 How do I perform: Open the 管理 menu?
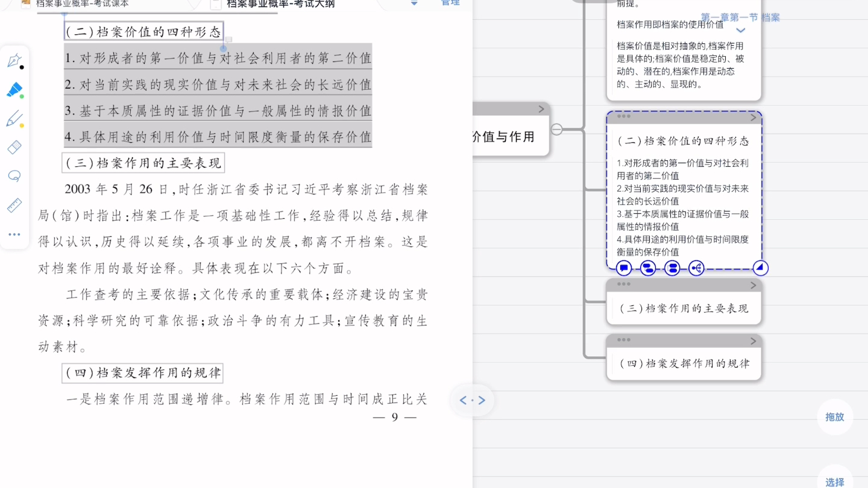coord(449,3)
